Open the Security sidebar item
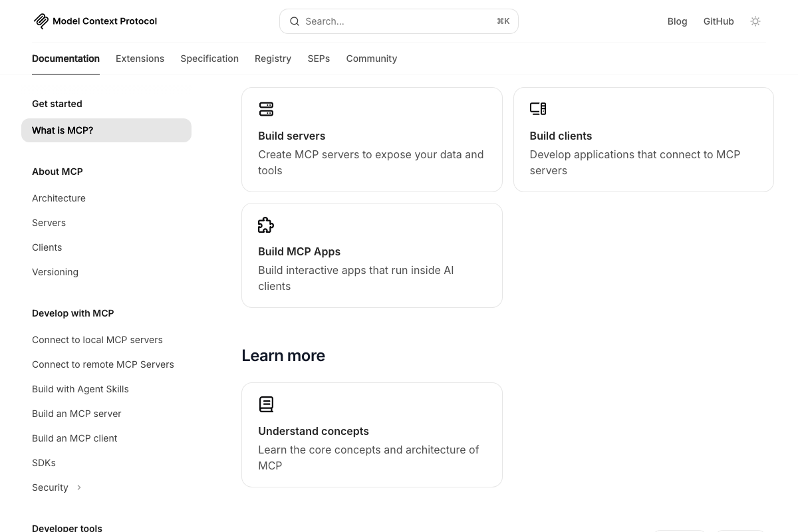The width and height of the screenshot is (798, 532). [50, 487]
